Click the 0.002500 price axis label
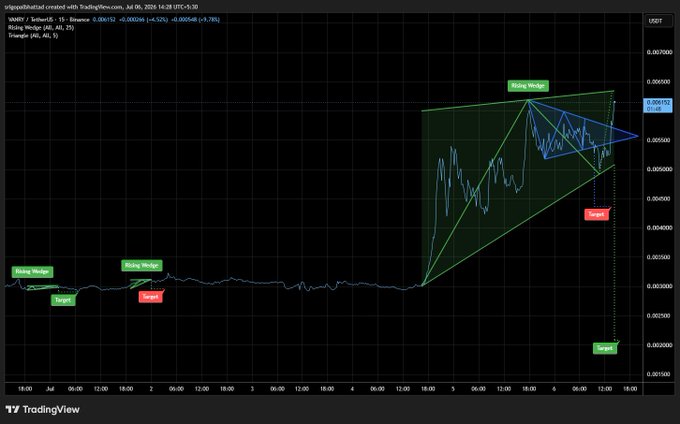This screenshot has height=424, width=680. [x=659, y=316]
